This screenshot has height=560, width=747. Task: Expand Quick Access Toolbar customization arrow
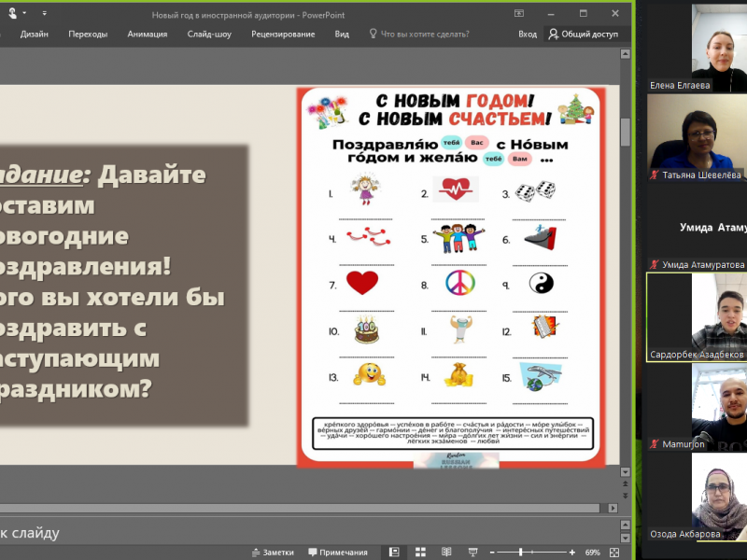(x=45, y=13)
